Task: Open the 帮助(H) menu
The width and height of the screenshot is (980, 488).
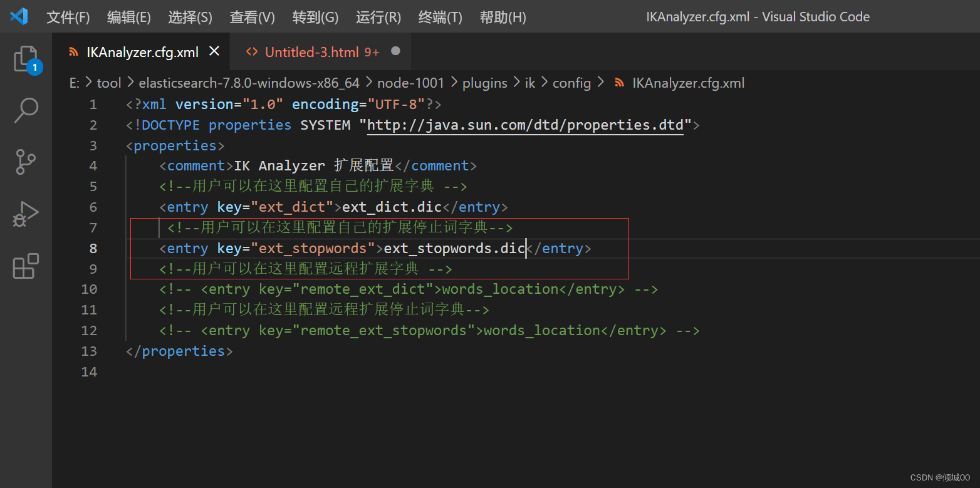Action: [503, 17]
